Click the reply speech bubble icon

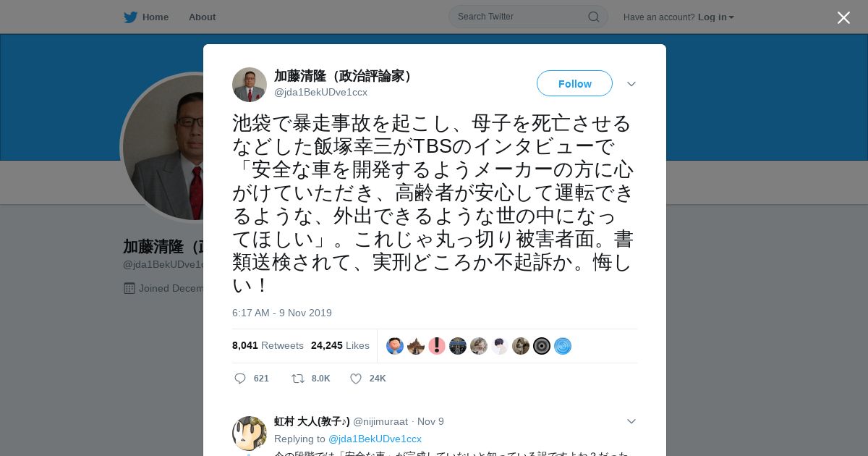pyautogui.click(x=240, y=379)
